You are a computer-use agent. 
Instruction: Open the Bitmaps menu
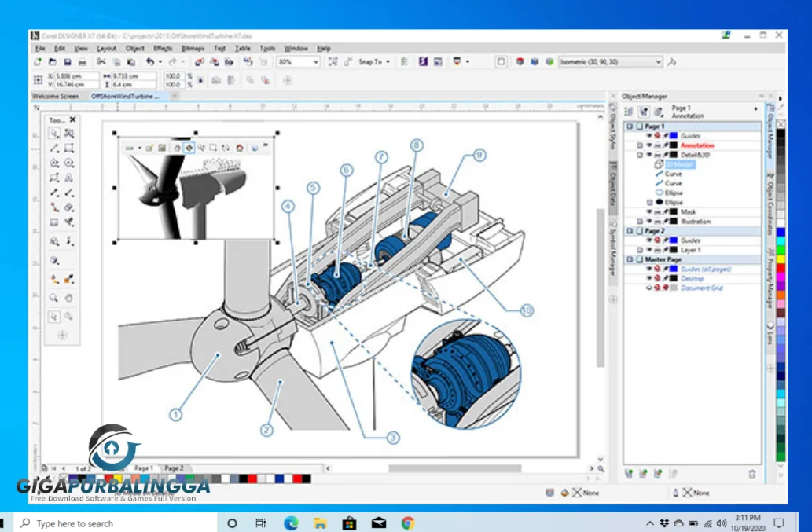(x=193, y=48)
